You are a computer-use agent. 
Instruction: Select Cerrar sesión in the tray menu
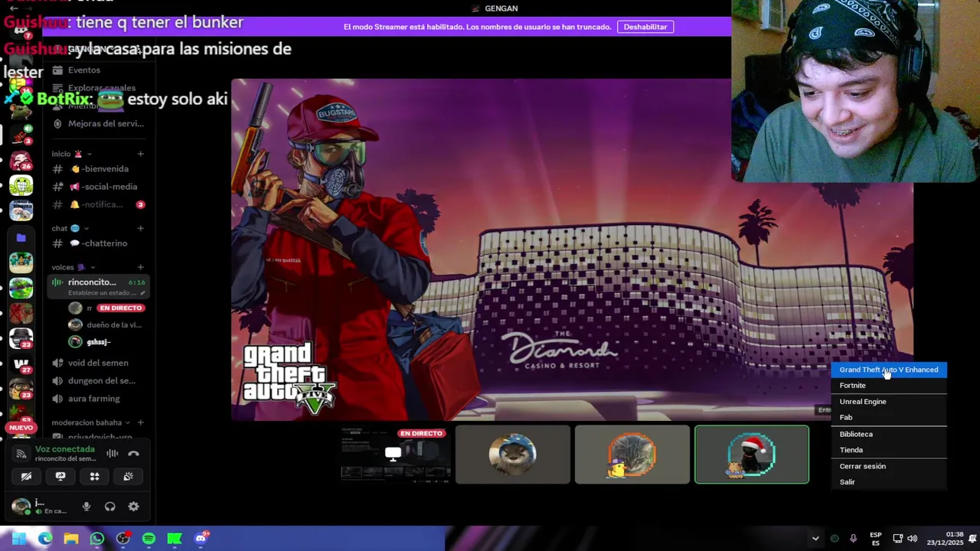coord(889,466)
